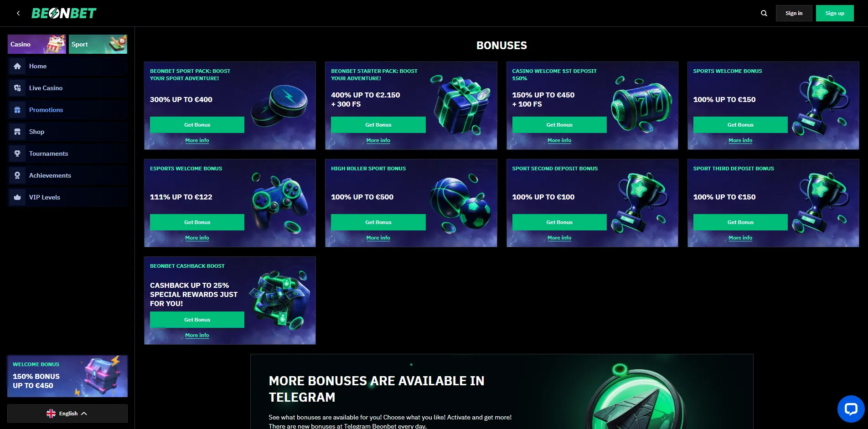Viewport: 868px width, 429px height.
Task: Click the Welcome Bonus 150% sidebar banner
Action: 67,376
